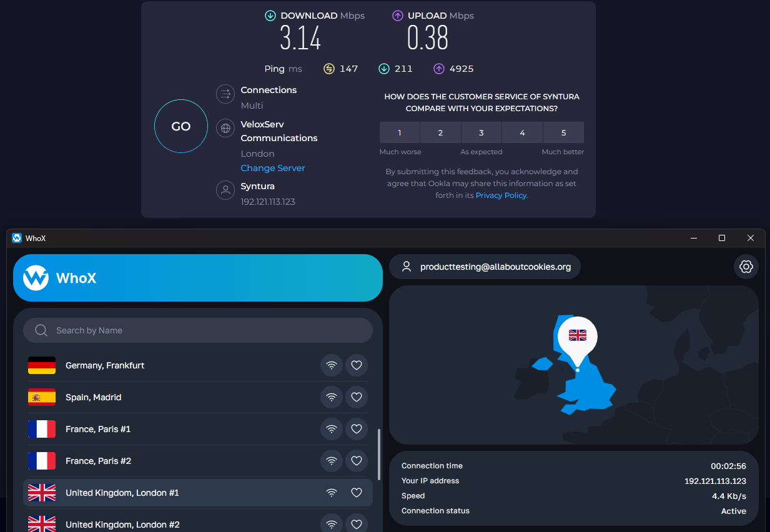Click the Germany flag icon

pos(42,365)
